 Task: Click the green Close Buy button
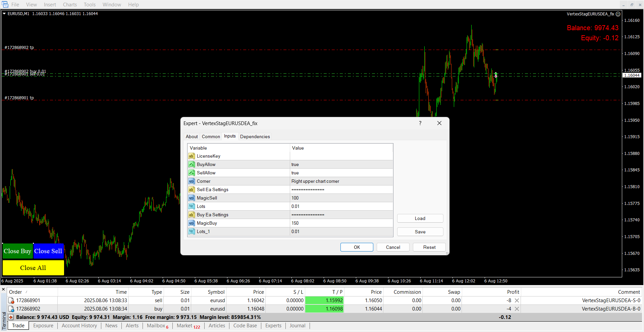point(17,251)
